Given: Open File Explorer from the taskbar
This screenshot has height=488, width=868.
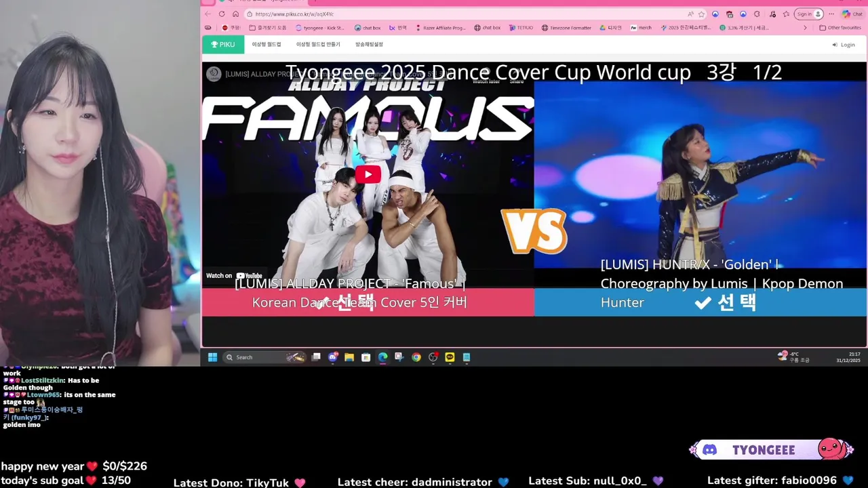Looking at the screenshot, I should [x=349, y=357].
